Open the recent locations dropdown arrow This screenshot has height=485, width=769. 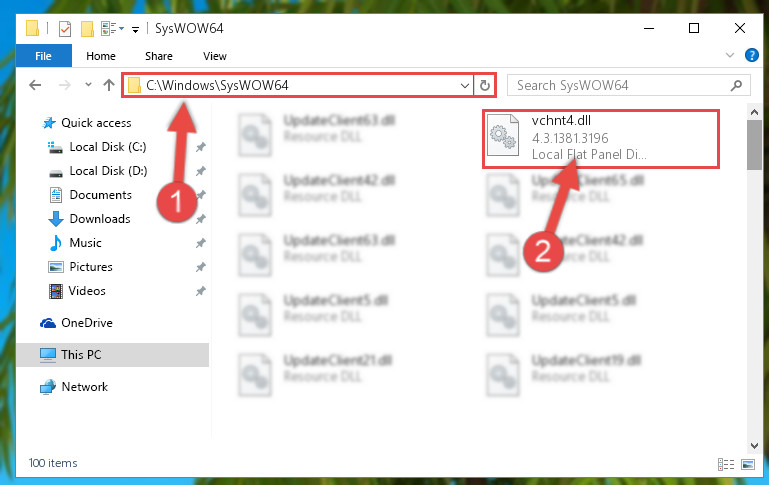(x=88, y=85)
